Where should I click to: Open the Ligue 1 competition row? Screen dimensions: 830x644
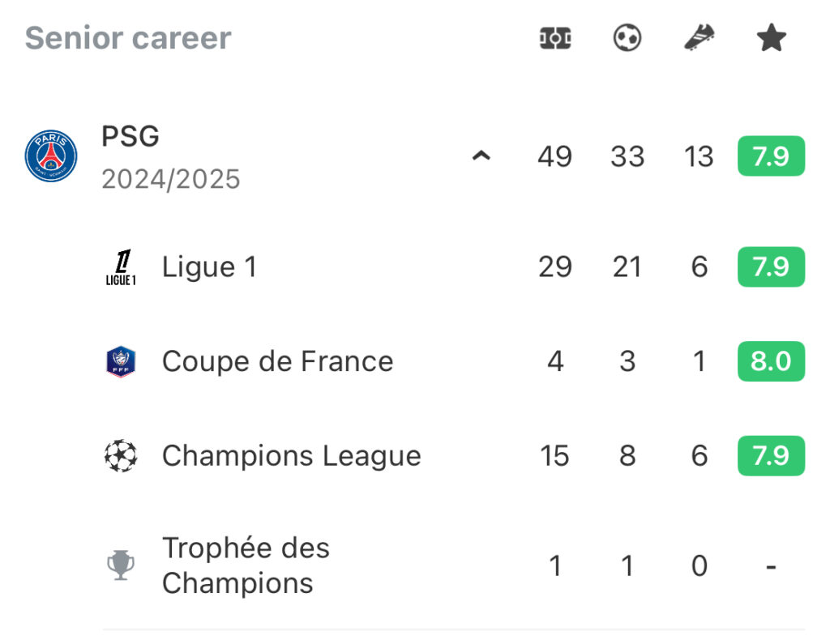(454, 267)
